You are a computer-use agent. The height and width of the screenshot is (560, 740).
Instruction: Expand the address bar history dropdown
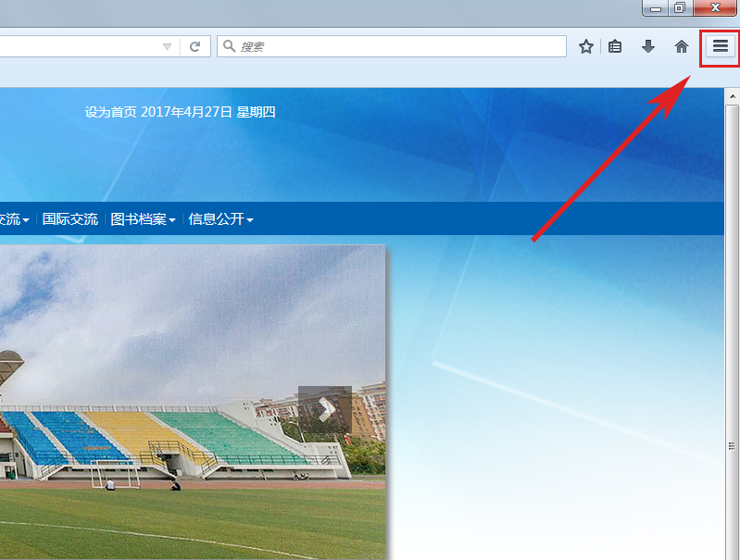(x=167, y=46)
